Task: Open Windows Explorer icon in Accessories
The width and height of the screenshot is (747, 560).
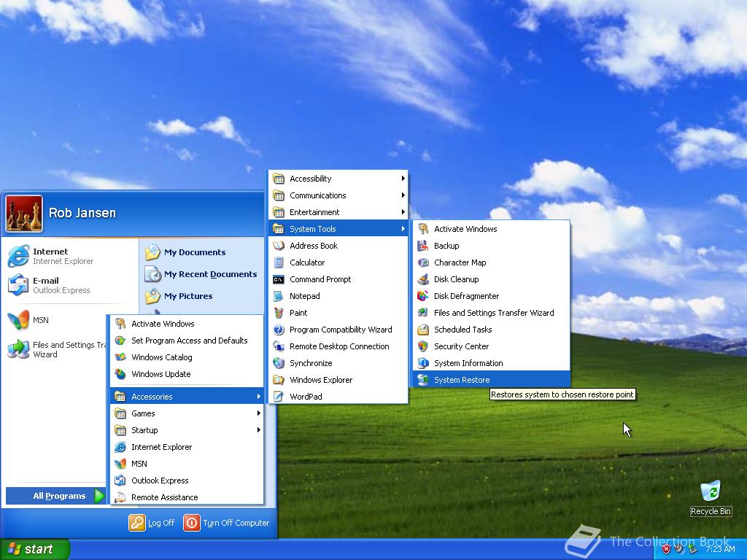Action: point(279,379)
